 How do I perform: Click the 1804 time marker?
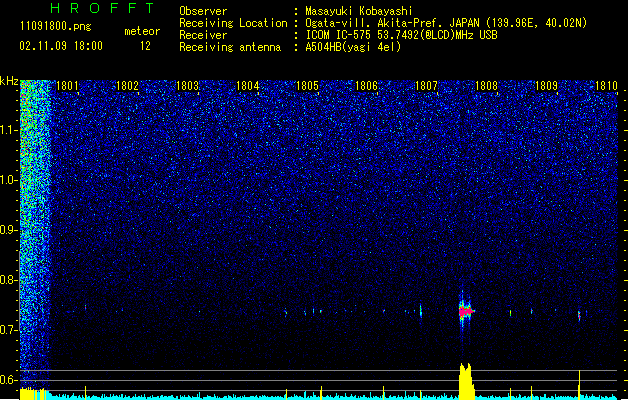248,86
